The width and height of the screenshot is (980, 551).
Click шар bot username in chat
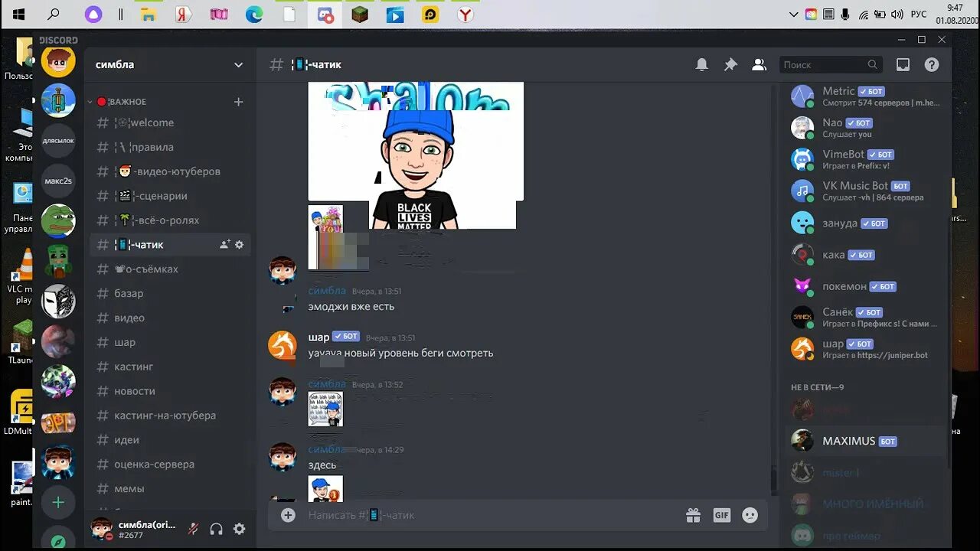click(x=318, y=337)
